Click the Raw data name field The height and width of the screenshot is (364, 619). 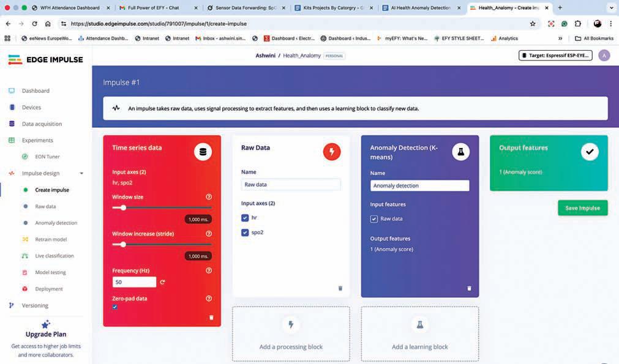tap(291, 185)
